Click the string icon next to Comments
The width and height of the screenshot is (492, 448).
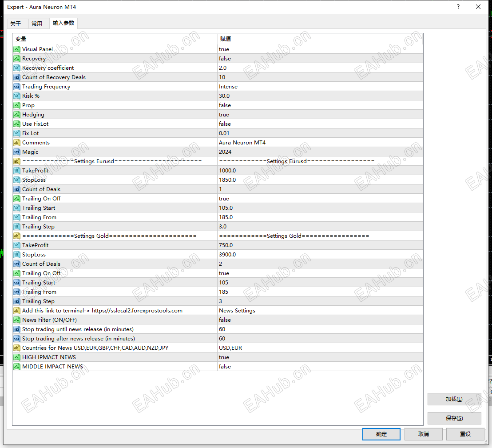click(x=17, y=143)
